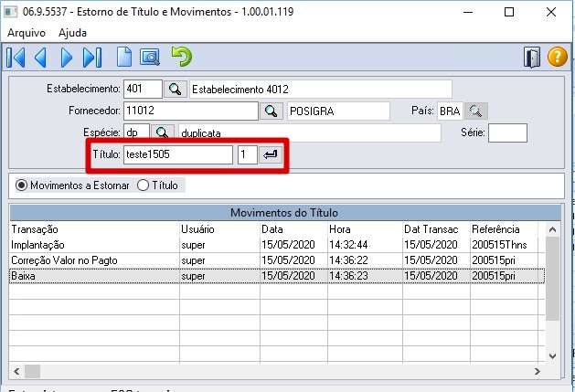Click the new document page icon

[x=124, y=57]
